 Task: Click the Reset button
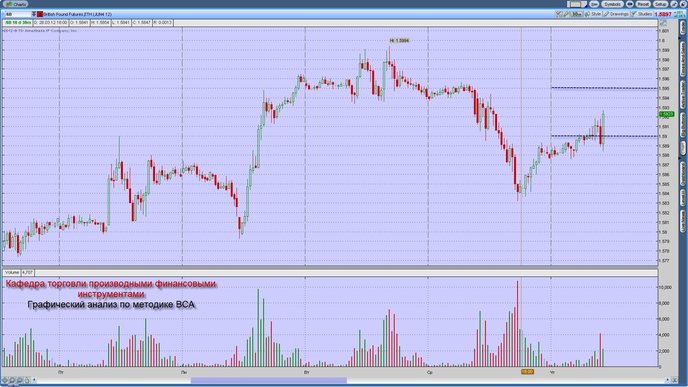tap(643, 4)
